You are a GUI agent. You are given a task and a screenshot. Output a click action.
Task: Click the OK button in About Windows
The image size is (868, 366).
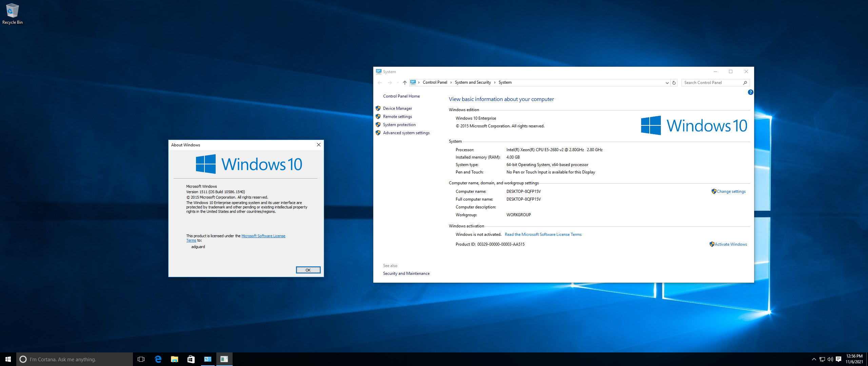click(x=308, y=270)
